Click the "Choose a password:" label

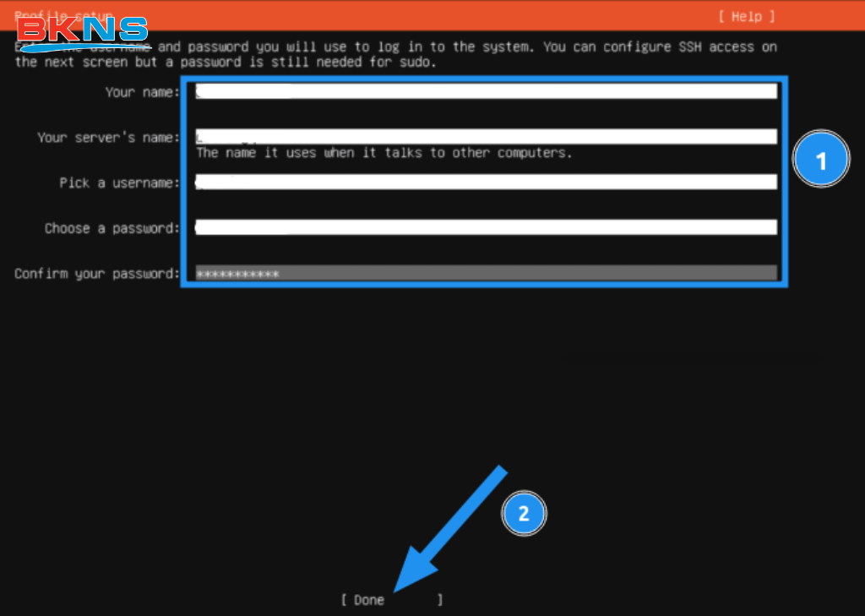pyautogui.click(x=112, y=228)
